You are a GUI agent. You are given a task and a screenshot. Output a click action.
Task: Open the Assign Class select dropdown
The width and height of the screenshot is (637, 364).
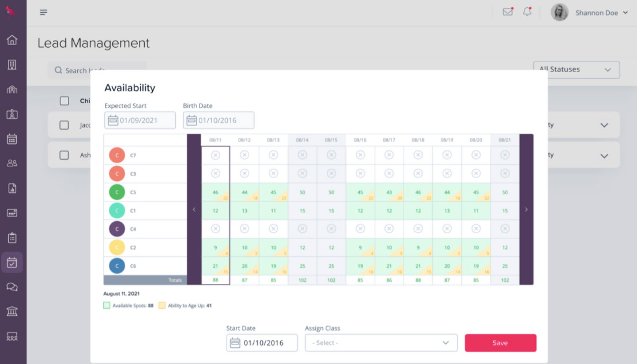tap(380, 342)
